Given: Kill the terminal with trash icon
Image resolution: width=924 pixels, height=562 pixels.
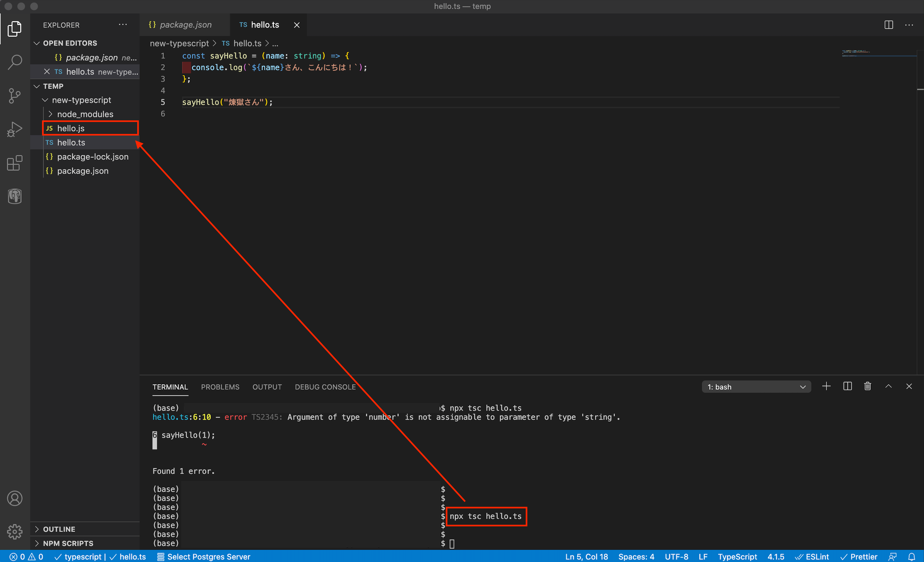Looking at the screenshot, I should coord(867,386).
